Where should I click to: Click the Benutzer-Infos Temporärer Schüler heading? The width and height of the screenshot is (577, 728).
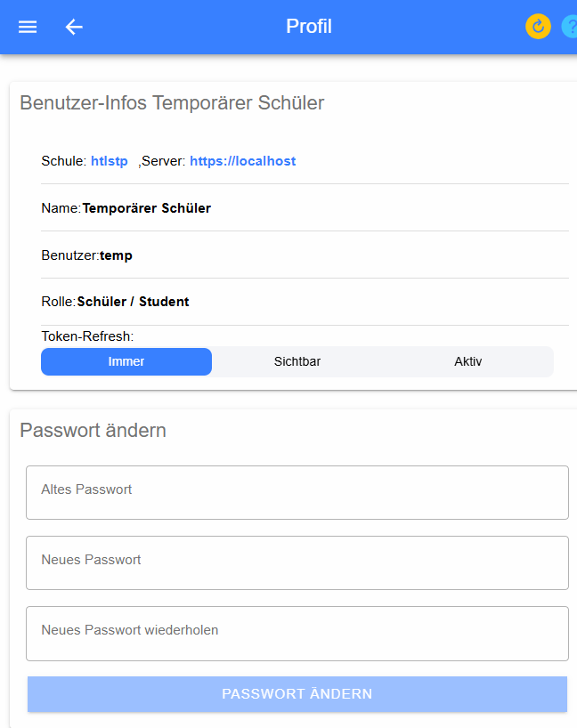pyautogui.click(x=172, y=102)
